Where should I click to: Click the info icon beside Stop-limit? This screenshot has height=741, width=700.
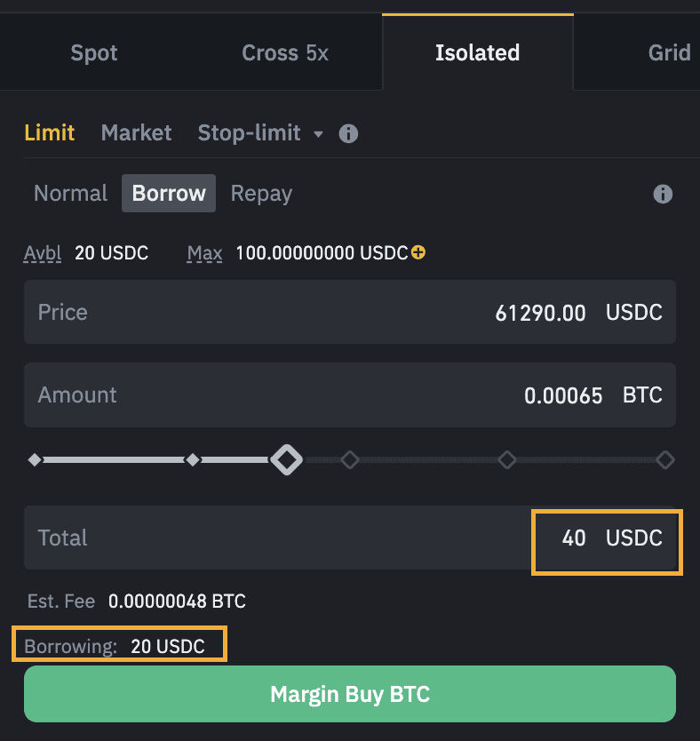(x=349, y=134)
